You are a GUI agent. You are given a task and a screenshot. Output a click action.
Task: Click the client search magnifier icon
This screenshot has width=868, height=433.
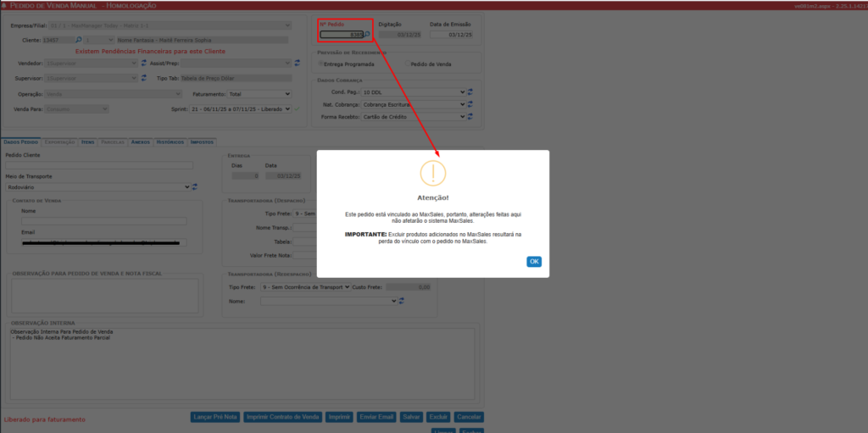pos(77,39)
